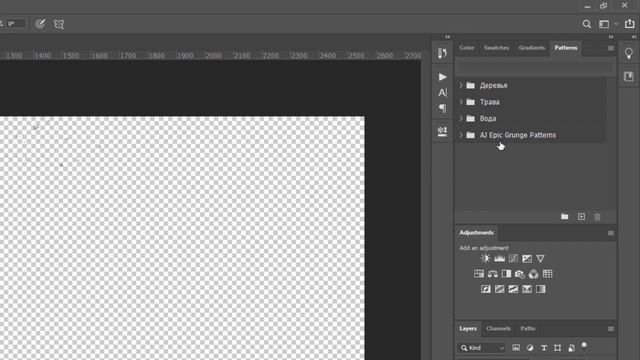Add a Photo Filter adjustment
This screenshot has width=640, height=360.
coord(520,274)
